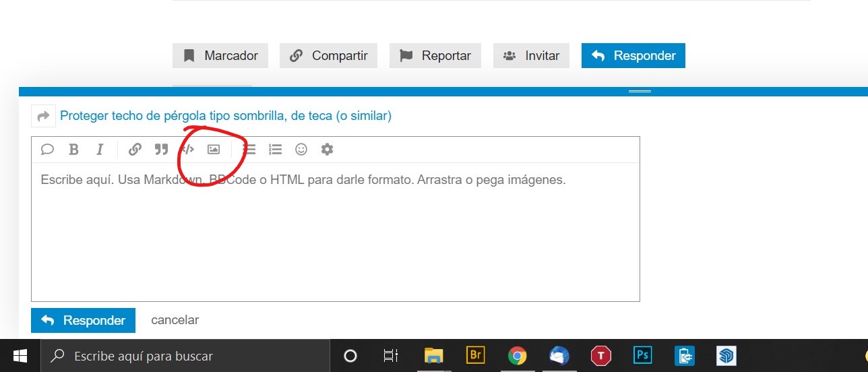The height and width of the screenshot is (372, 868).
Task: Click the Windows taskbar search box
Action: pyautogui.click(x=185, y=356)
